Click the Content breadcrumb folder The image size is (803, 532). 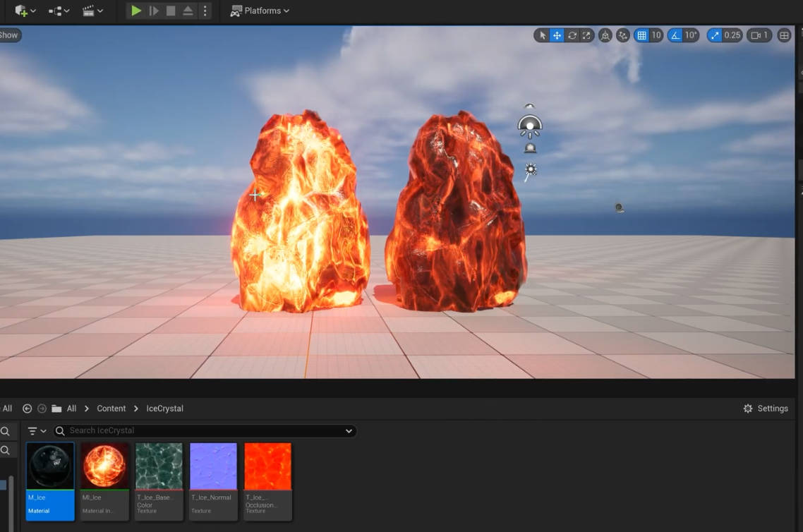[111, 409]
